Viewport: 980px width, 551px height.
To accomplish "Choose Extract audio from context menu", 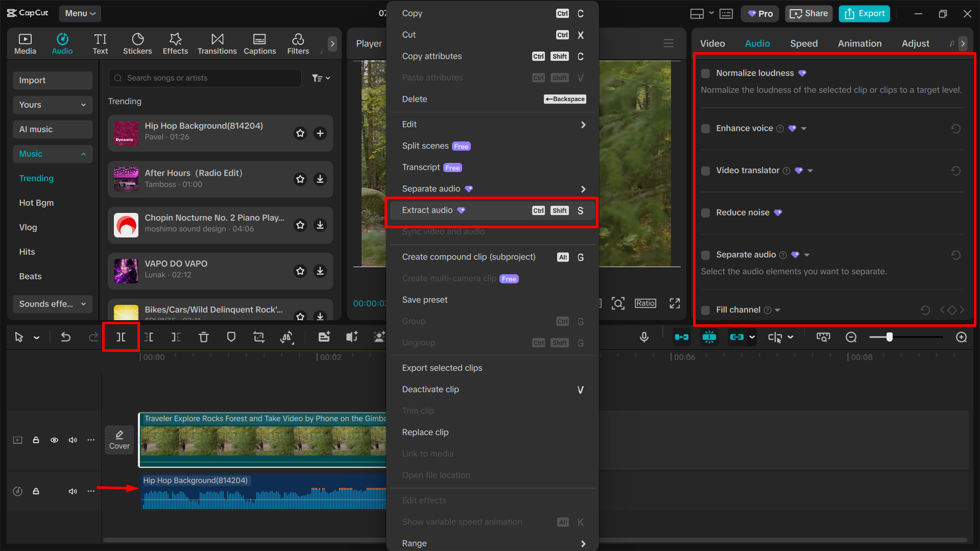I will pyautogui.click(x=492, y=210).
